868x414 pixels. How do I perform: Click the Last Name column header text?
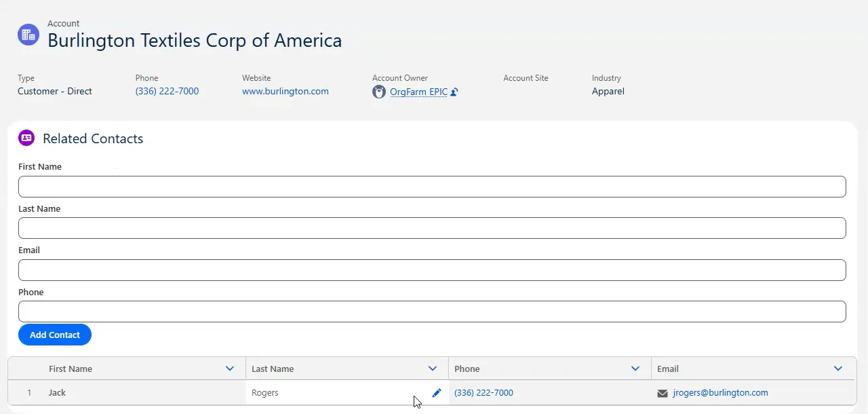click(x=273, y=369)
